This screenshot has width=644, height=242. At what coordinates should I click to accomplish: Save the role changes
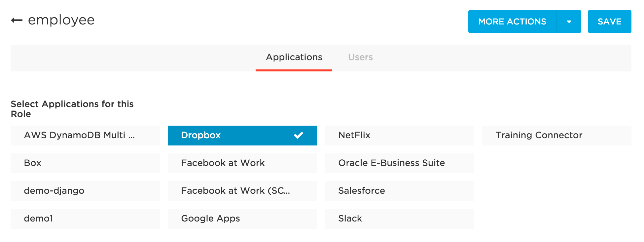[609, 21]
